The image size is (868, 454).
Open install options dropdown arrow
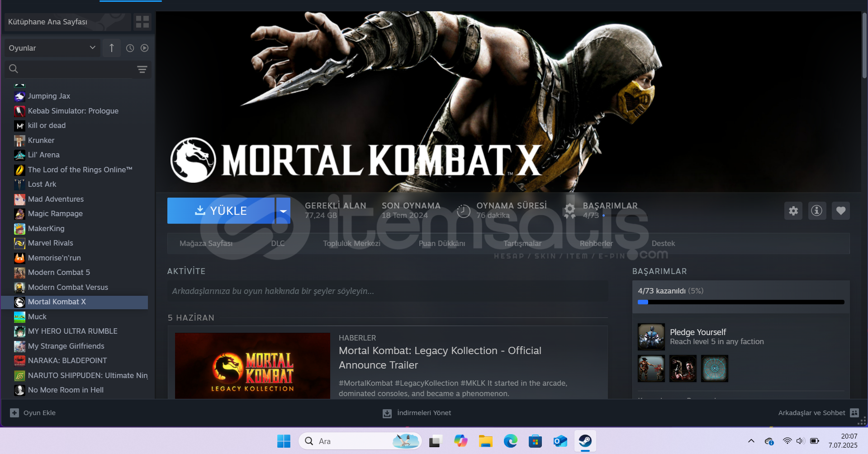[283, 211]
